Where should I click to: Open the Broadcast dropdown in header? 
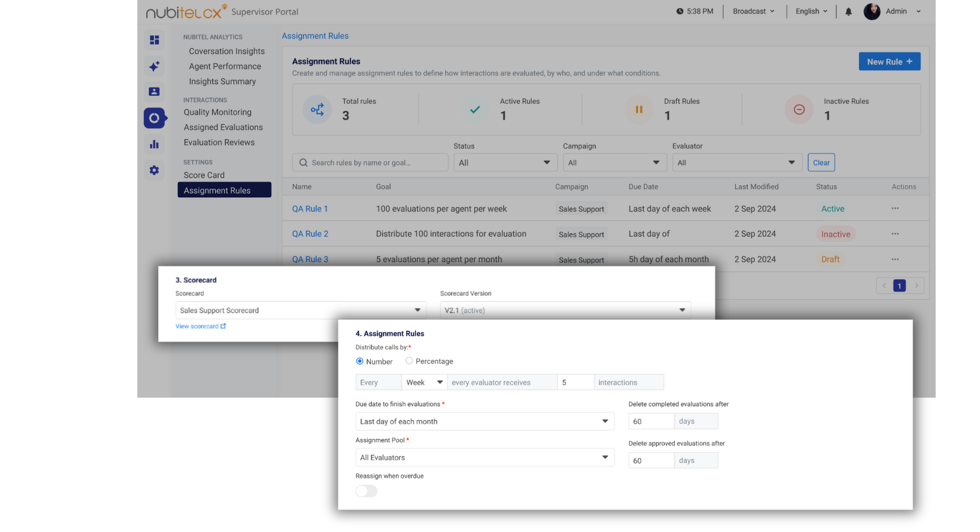pos(754,11)
